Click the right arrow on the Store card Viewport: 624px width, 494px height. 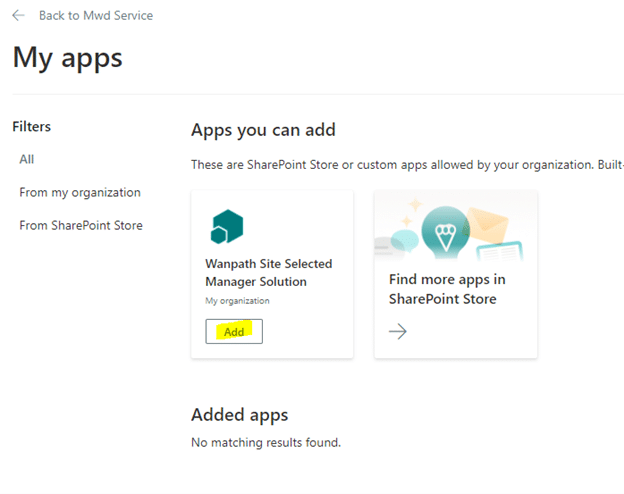(398, 332)
